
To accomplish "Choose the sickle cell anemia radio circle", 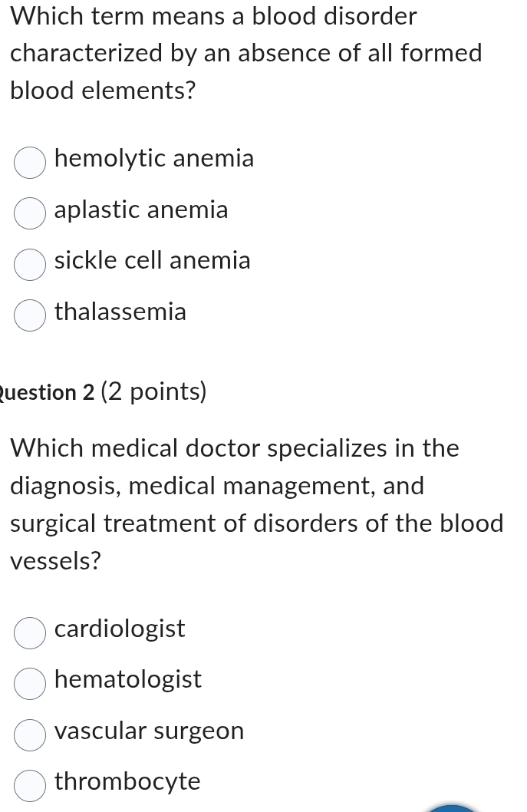I will pos(30,265).
